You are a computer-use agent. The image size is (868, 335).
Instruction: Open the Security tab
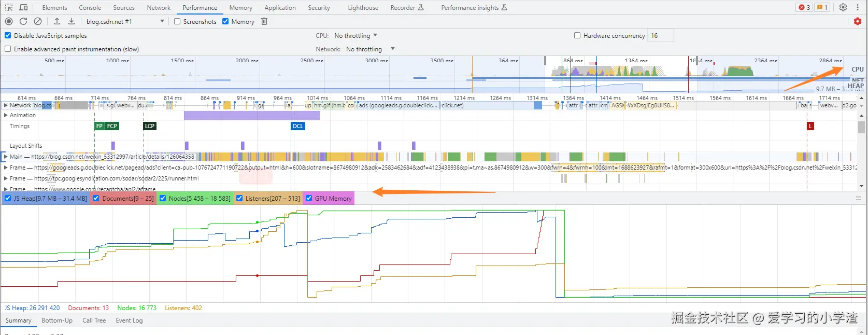pyautogui.click(x=319, y=7)
